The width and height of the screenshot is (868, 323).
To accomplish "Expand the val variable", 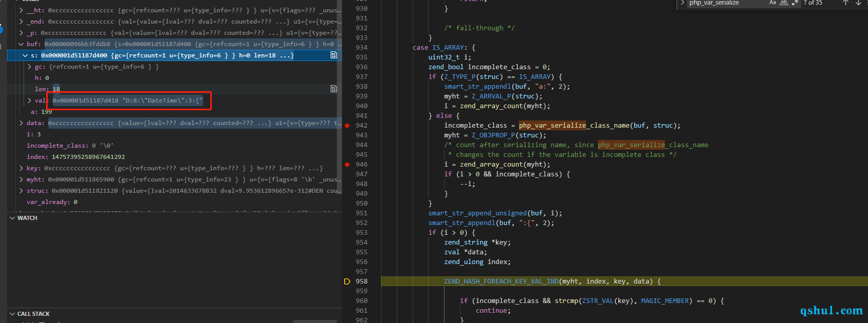I will (29, 100).
